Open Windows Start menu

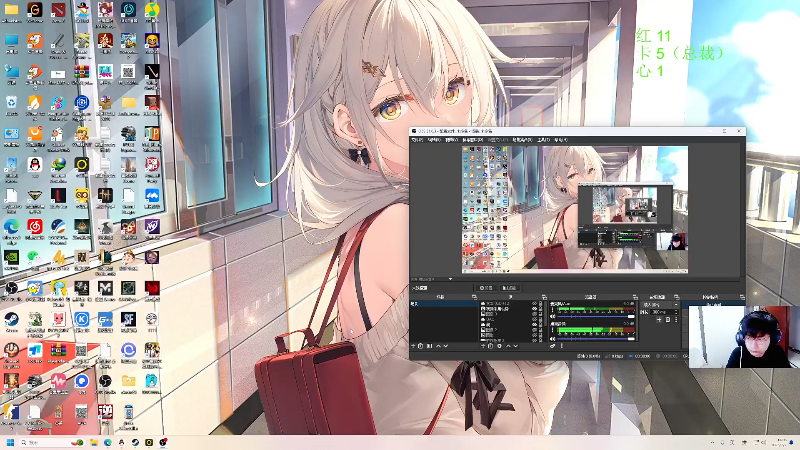point(10,442)
